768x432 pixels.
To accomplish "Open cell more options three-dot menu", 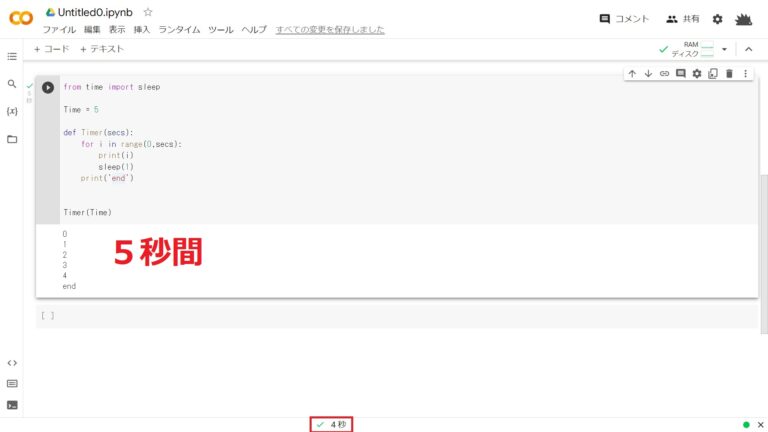I will click(x=745, y=73).
